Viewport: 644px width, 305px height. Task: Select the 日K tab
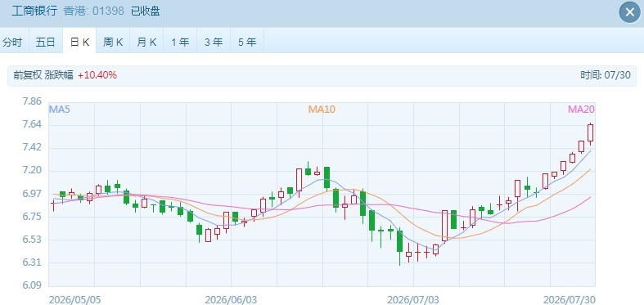click(79, 42)
